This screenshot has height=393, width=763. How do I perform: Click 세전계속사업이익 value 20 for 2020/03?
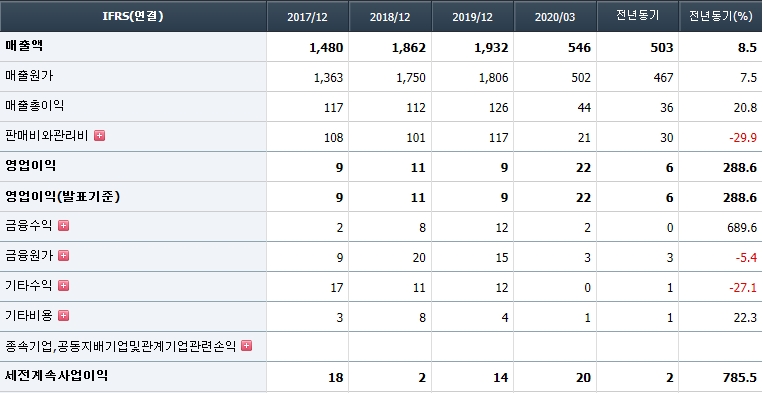(x=584, y=378)
